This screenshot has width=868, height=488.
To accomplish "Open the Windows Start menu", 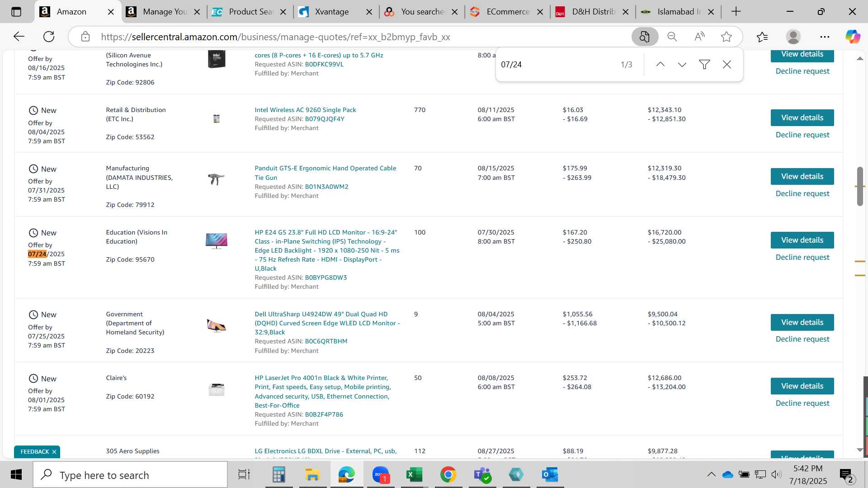I will click(x=16, y=475).
